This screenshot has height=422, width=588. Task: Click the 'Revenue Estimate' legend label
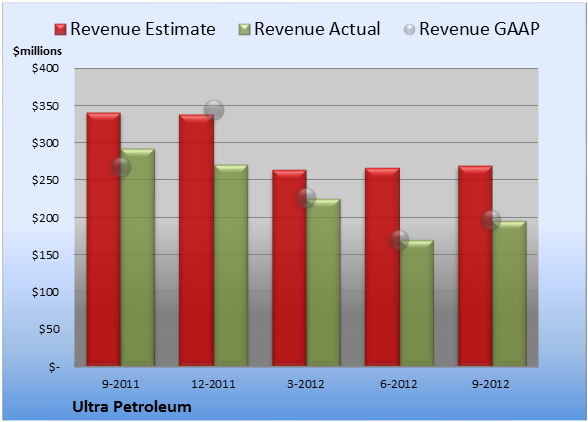click(x=143, y=29)
